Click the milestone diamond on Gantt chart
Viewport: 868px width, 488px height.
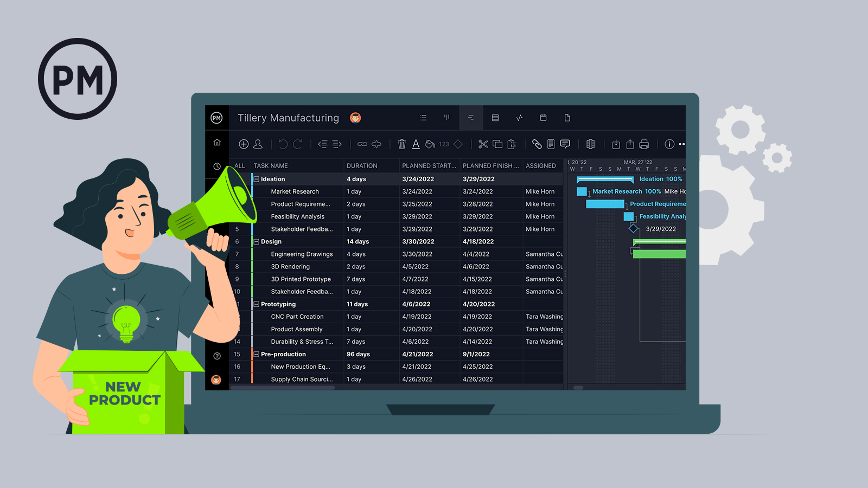[x=633, y=229]
